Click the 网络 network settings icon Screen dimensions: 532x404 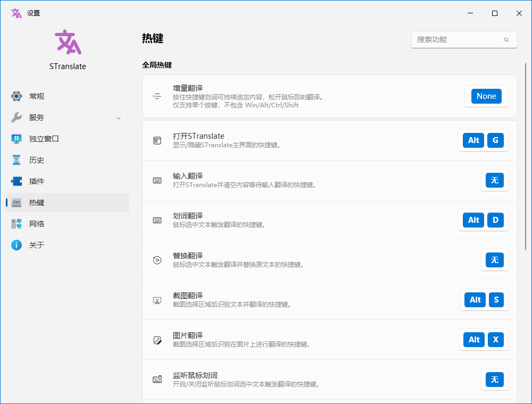[x=16, y=224]
